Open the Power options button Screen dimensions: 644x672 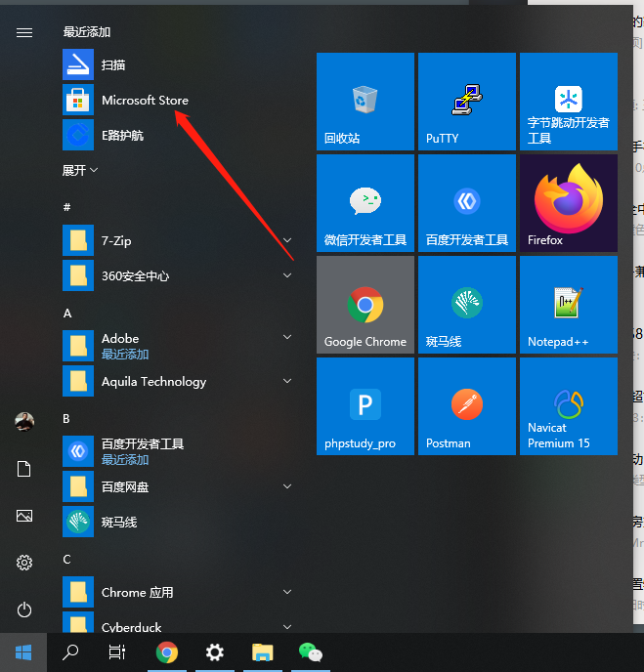click(x=24, y=609)
